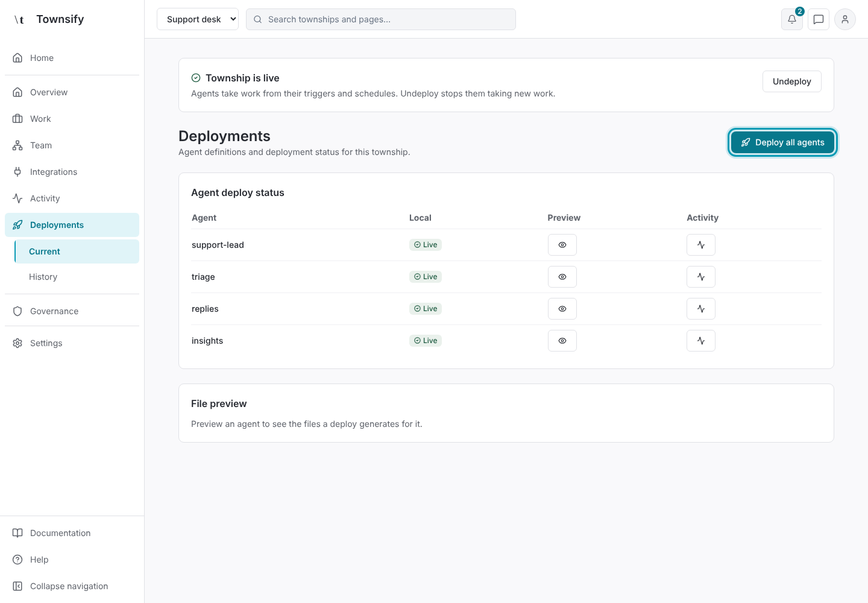Open the Governance page
868x603 pixels.
click(x=72, y=311)
